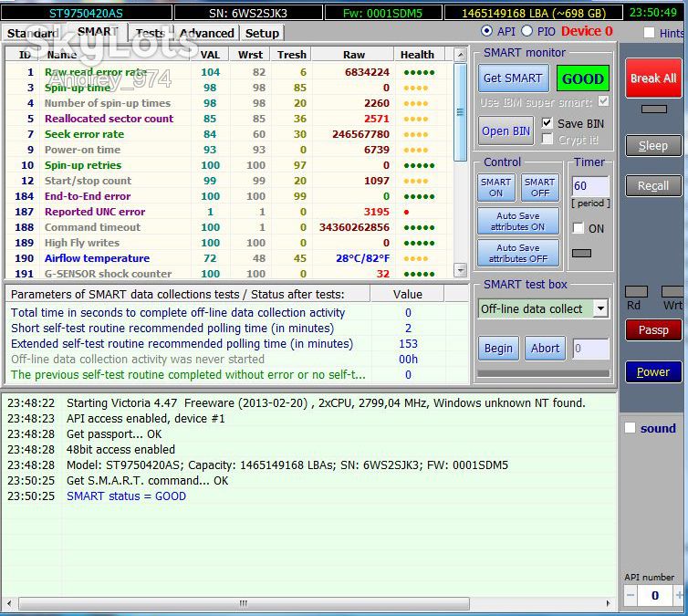The height and width of the screenshot is (616, 688).
Task: Click the Timer period input field
Action: [590, 186]
